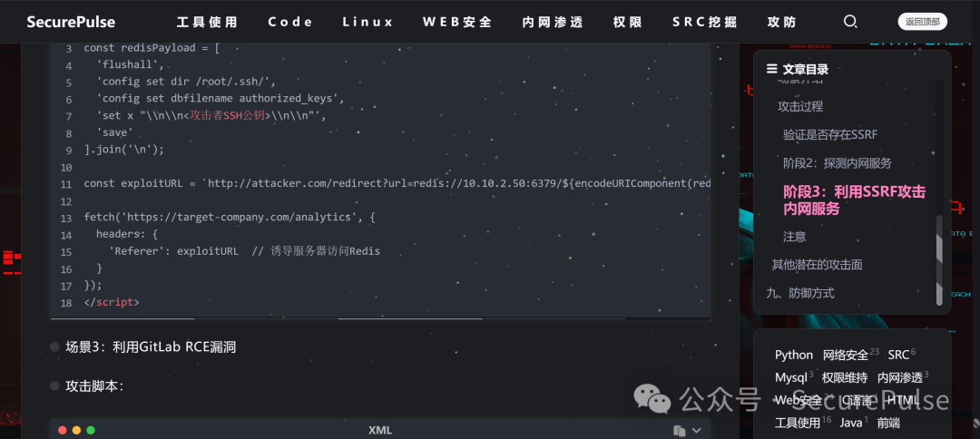This screenshot has width=980, height=439.
Task: Click the 文章目录 list icon
Action: pyautogui.click(x=772, y=69)
